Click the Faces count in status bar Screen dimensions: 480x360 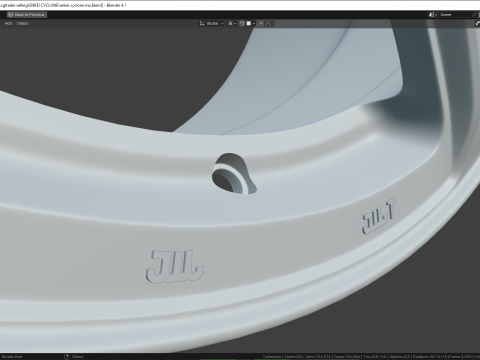[x=347, y=357]
